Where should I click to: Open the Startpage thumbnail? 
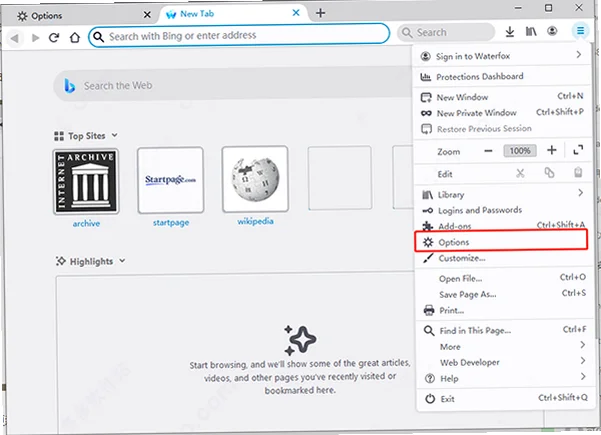171,180
